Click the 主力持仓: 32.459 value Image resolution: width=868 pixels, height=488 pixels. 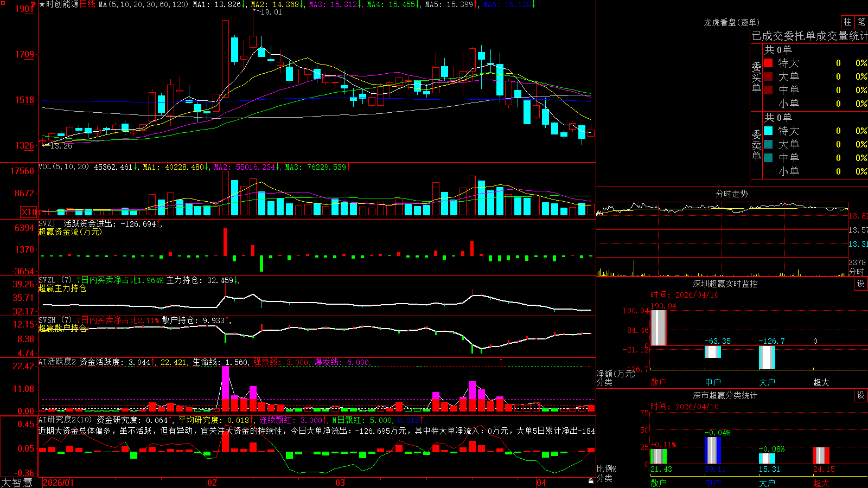click(200, 280)
